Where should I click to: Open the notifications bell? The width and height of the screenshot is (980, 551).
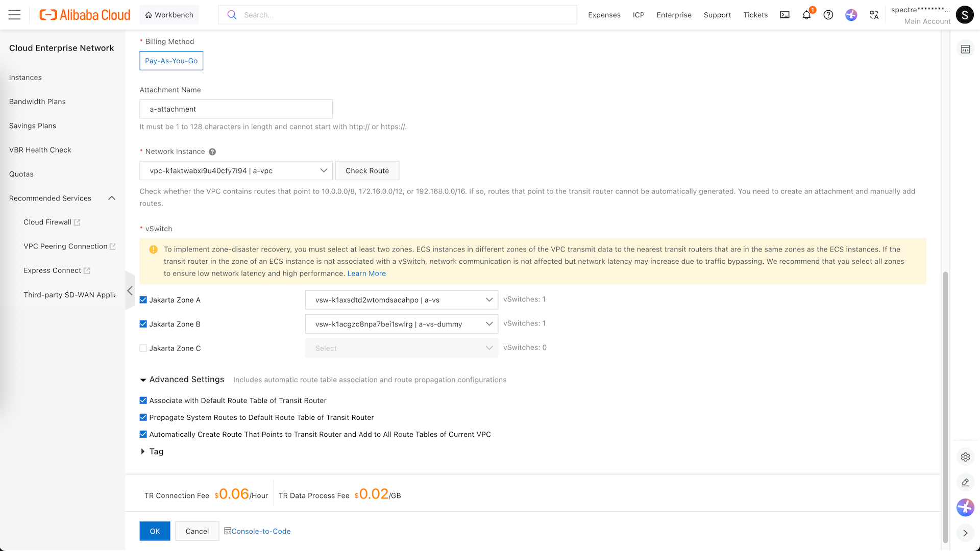tap(806, 15)
